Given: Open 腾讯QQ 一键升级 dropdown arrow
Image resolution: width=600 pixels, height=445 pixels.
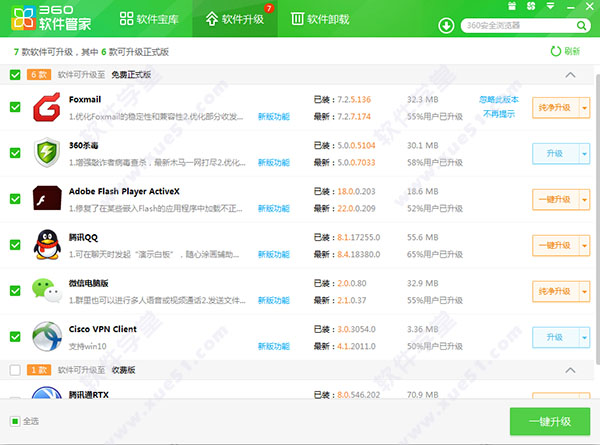Looking at the screenshot, I should (584, 246).
